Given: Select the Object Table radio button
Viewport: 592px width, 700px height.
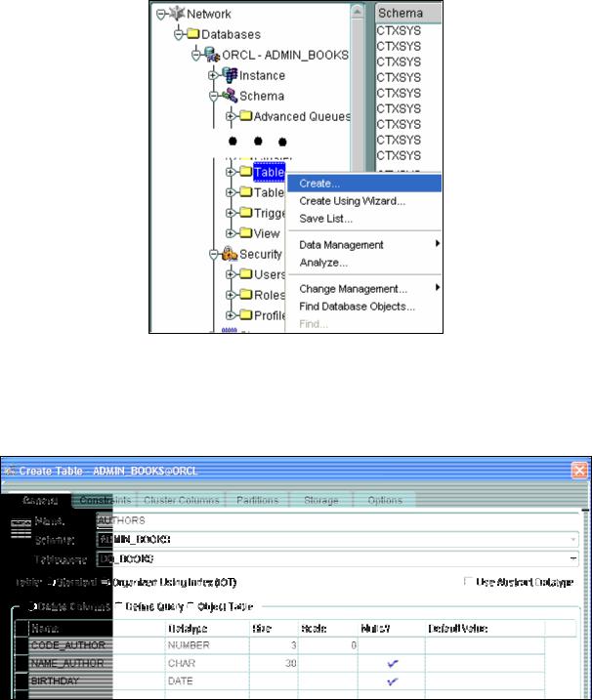Looking at the screenshot, I should (190, 605).
